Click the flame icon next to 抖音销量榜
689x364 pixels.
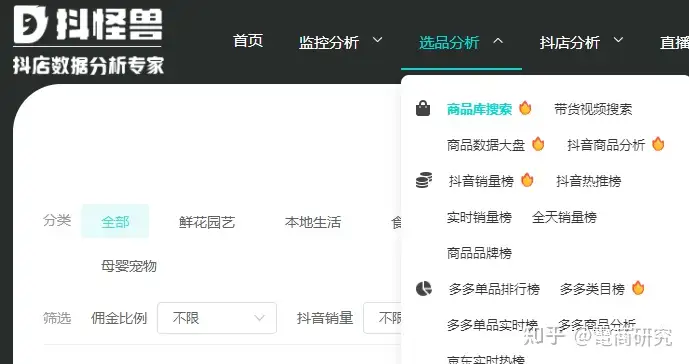(527, 180)
